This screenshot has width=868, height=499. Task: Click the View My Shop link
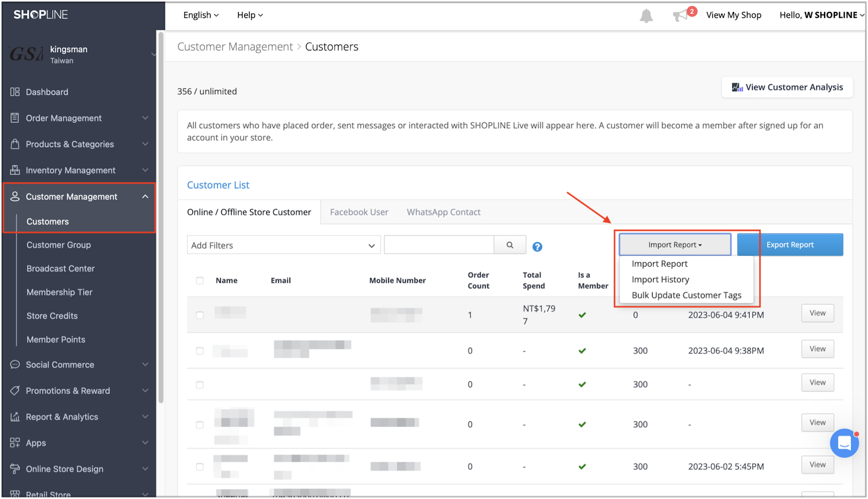[733, 15]
